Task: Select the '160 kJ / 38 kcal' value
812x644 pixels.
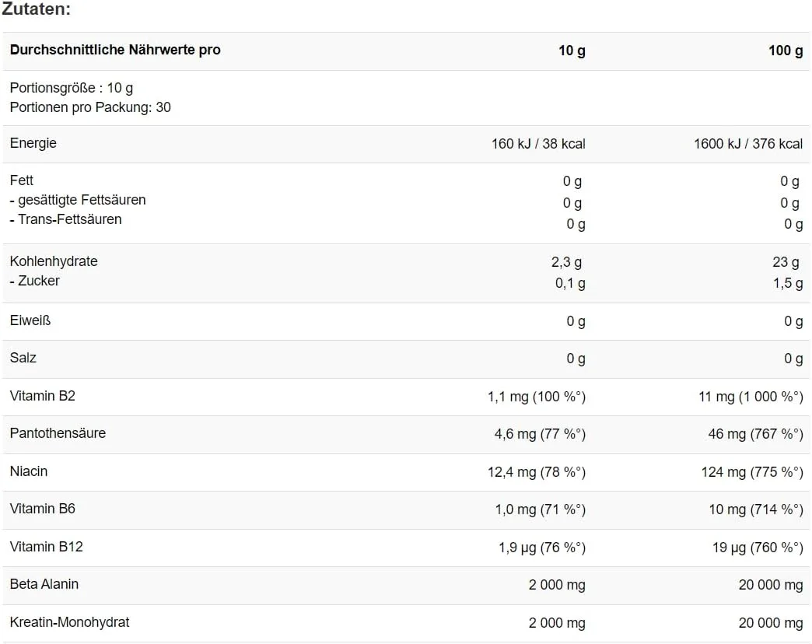Action: 538,144
